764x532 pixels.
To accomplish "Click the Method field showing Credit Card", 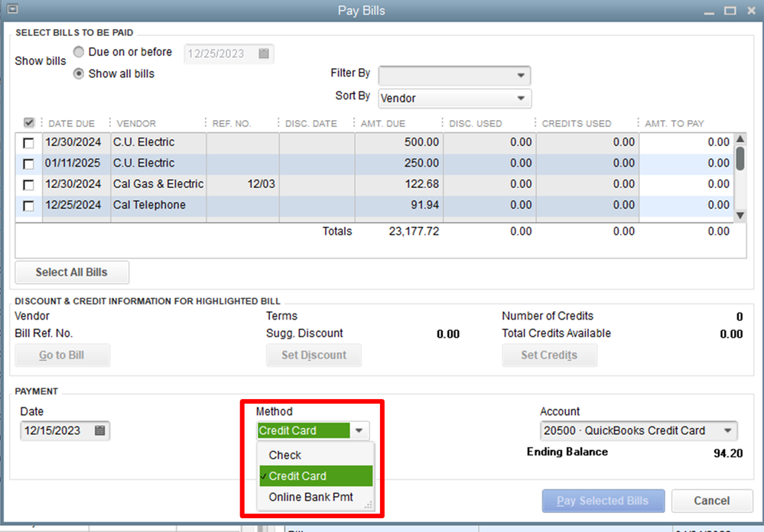I will click(303, 430).
